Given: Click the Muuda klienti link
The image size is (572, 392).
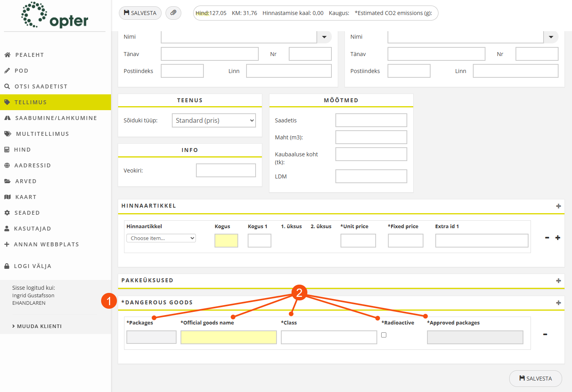Looking at the screenshot, I should click(x=39, y=326).
